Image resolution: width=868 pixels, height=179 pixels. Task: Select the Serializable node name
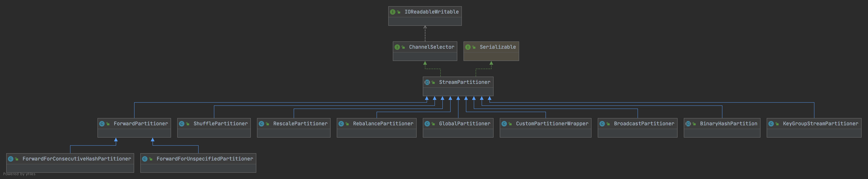(498, 47)
